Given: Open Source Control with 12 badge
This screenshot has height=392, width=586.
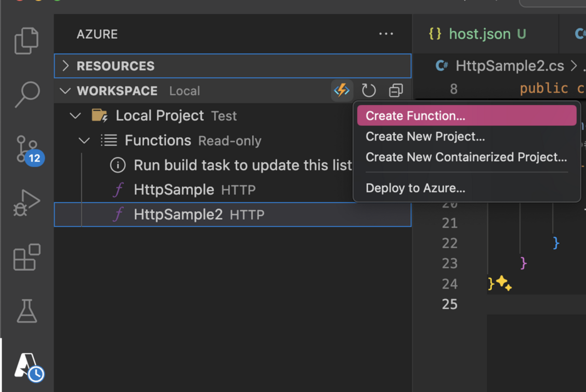Looking at the screenshot, I should click(27, 150).
